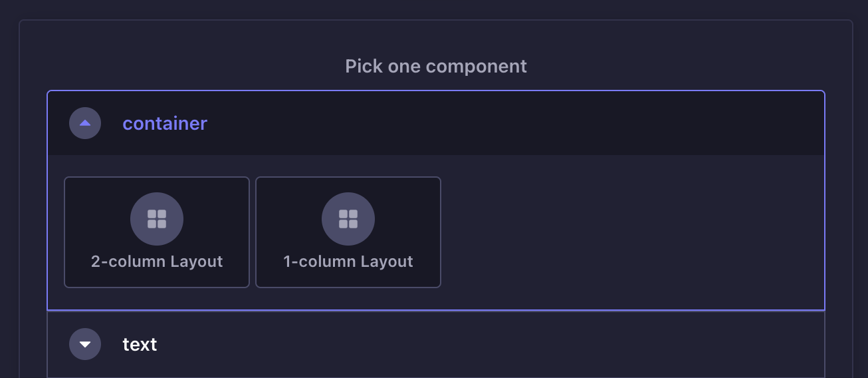Click empty space right of 1-column Layout card

631,232
